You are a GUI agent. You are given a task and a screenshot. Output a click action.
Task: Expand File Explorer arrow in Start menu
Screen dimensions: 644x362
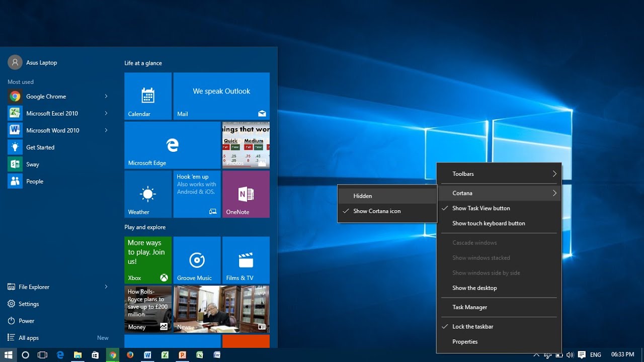pos(106,287)
